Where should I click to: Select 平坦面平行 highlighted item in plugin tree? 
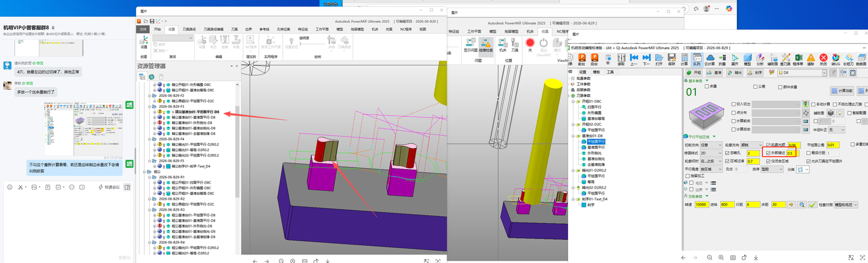pyautogui.click(x=596, y=141)
